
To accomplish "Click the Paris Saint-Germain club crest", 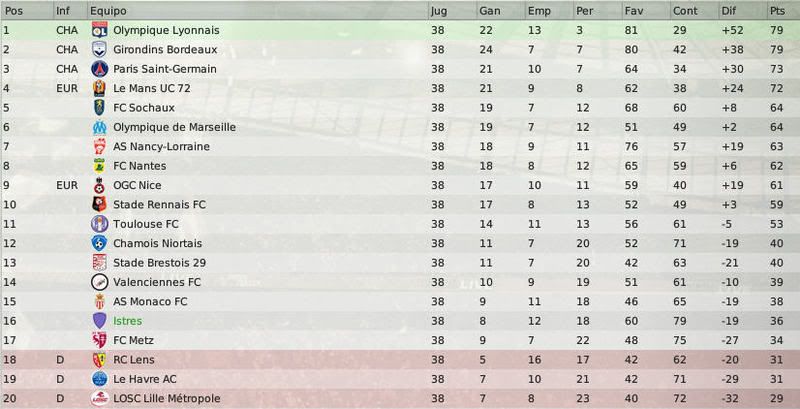I will click(99, 69).
